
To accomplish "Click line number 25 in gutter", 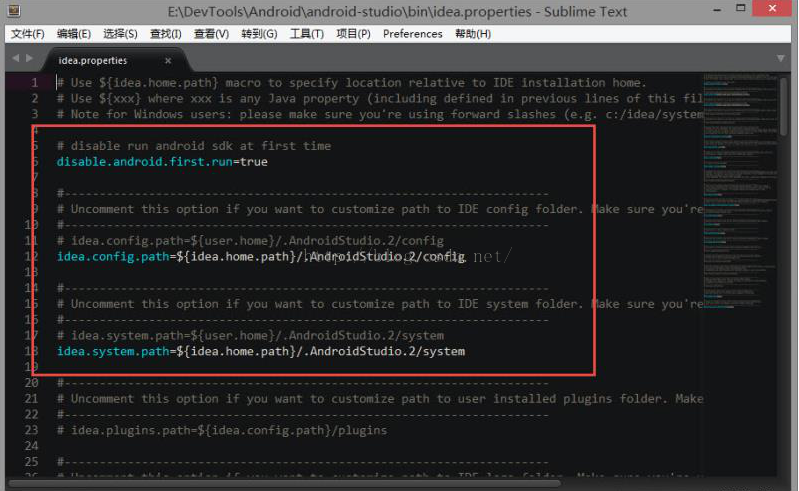I will (x=32, y=461).
